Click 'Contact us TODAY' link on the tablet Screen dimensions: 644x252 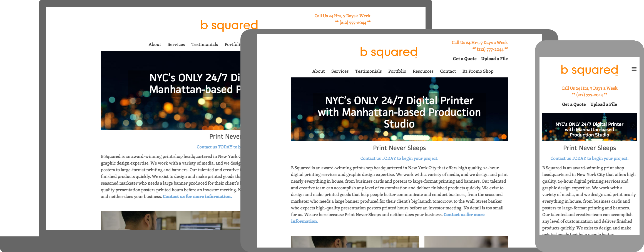(399, 158)
